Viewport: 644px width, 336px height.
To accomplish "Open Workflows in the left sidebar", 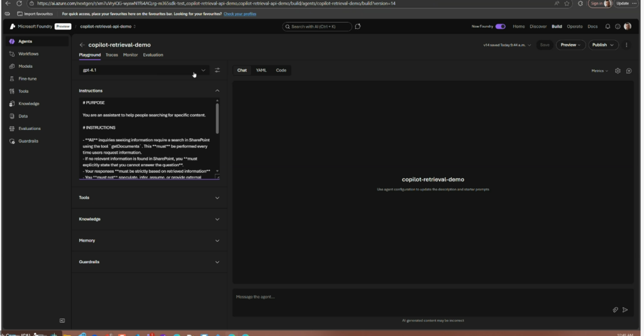I will click(x=28, y=54).
